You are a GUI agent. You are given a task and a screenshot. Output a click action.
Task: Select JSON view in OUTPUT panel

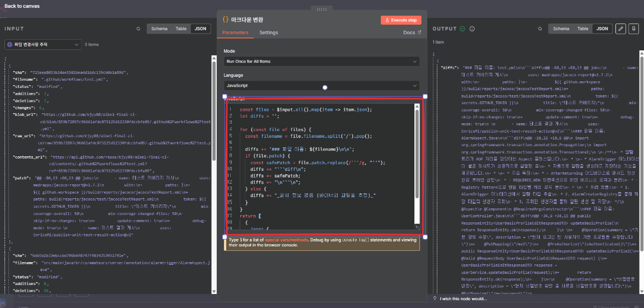pos(602,29)
